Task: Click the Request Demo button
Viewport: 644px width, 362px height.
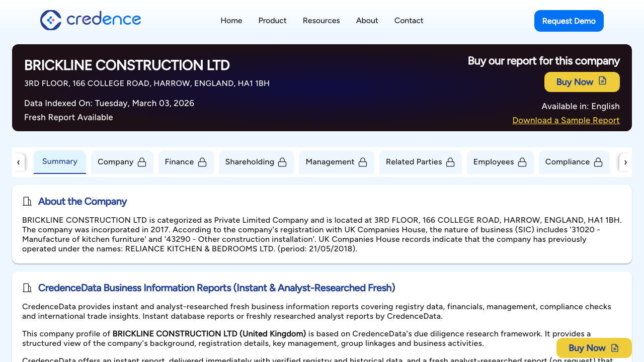Action: tap(569, 21)
